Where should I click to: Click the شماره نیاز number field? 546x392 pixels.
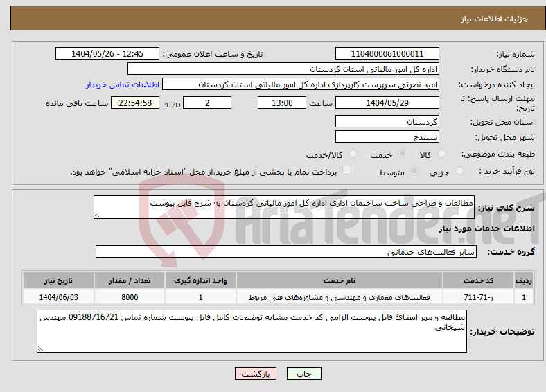[x=387, y=53]
